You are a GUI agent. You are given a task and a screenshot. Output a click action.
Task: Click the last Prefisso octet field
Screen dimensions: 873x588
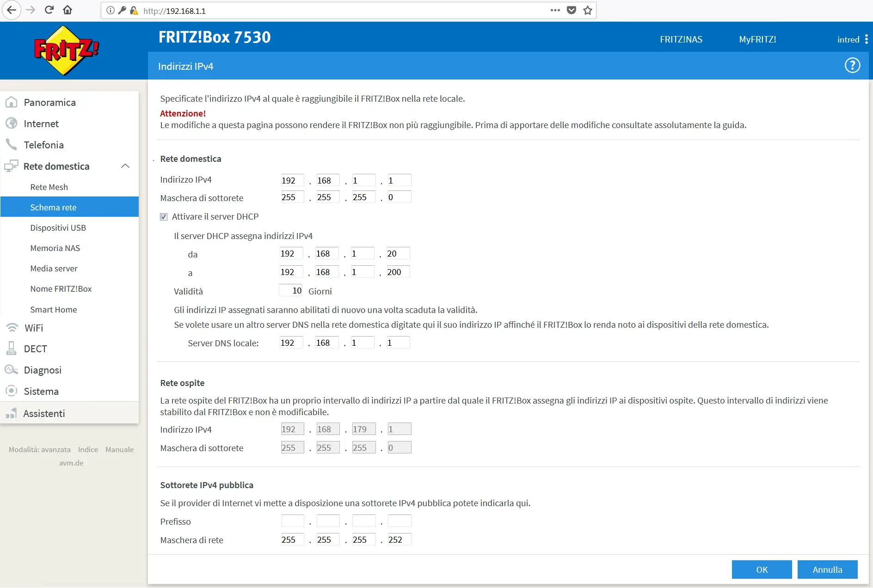[400, 521]
